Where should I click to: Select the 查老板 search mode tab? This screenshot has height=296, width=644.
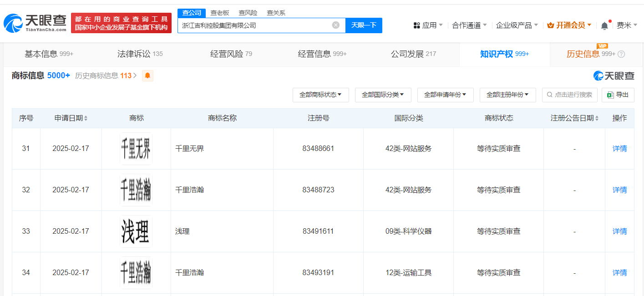[219, 13]
